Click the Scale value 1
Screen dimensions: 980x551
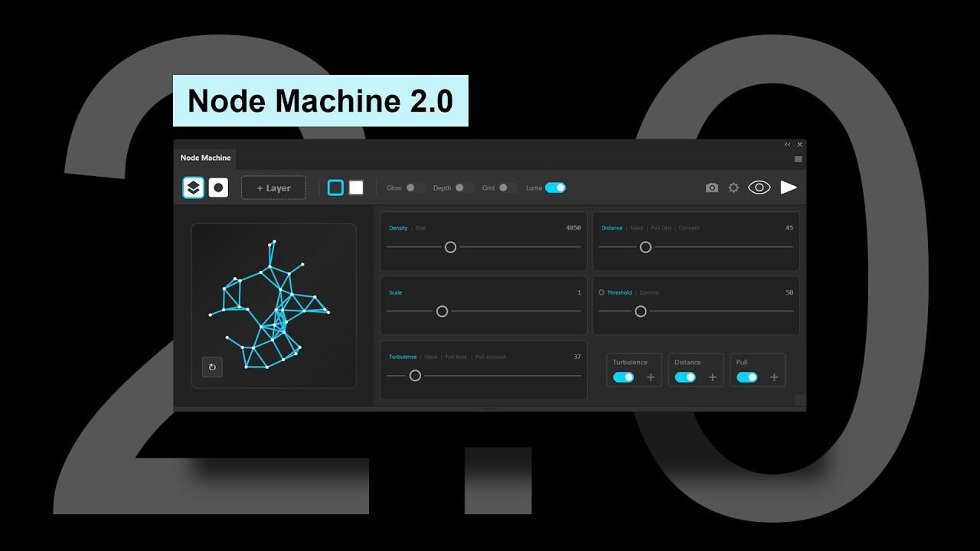tap(579, 292)
